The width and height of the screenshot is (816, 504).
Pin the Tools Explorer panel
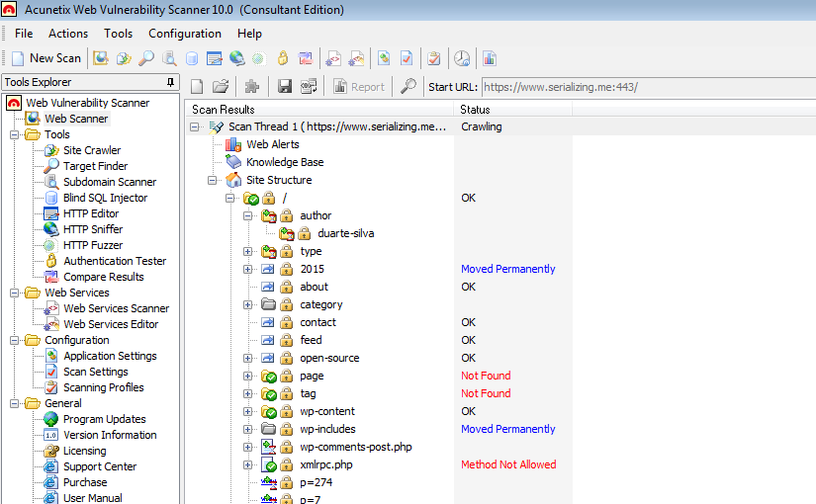coord(170,82)
